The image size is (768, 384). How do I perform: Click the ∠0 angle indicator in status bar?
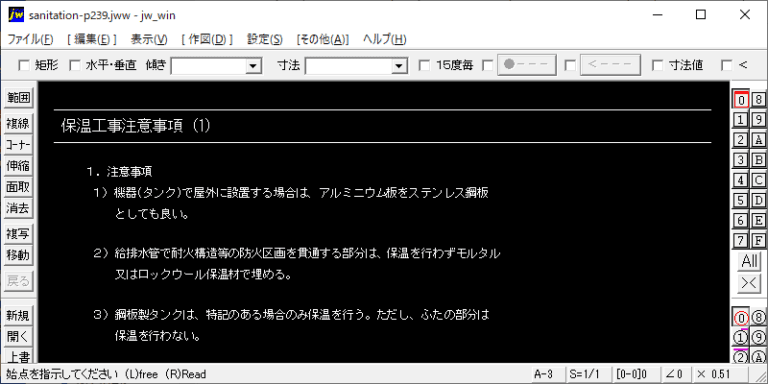pos(675,375)
